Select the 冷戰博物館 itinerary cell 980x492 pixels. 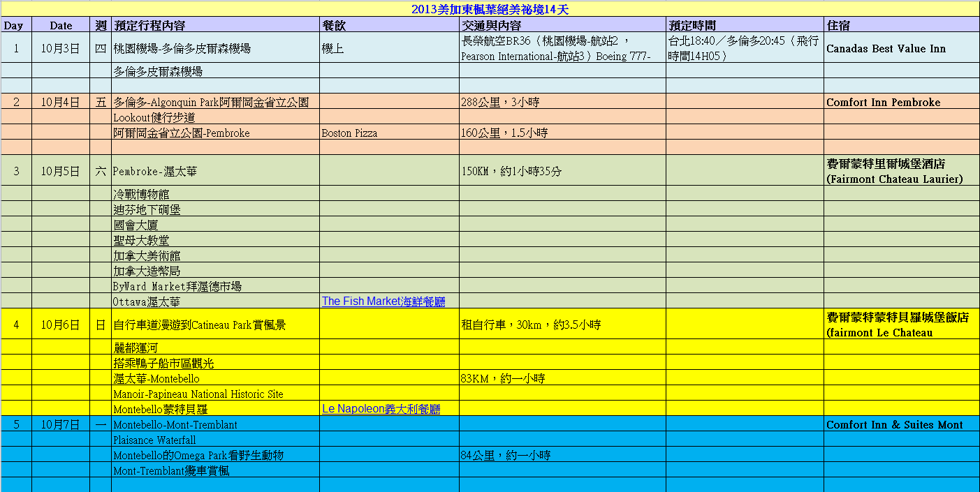point(141,195)
